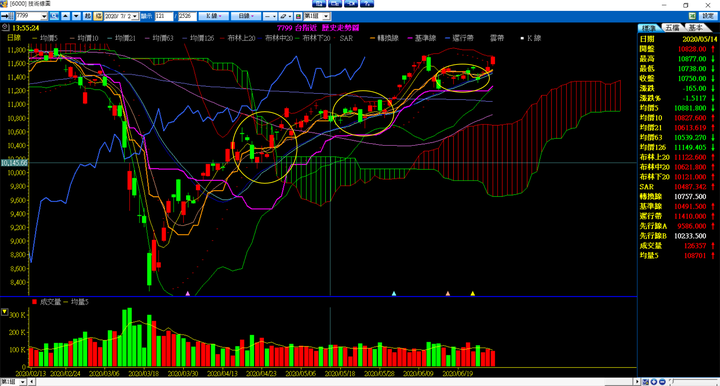The width and height of the screenshot is (720, 386).
Task: Click the zoom-out minus icon at bottom right
Action: click(662, 382)
